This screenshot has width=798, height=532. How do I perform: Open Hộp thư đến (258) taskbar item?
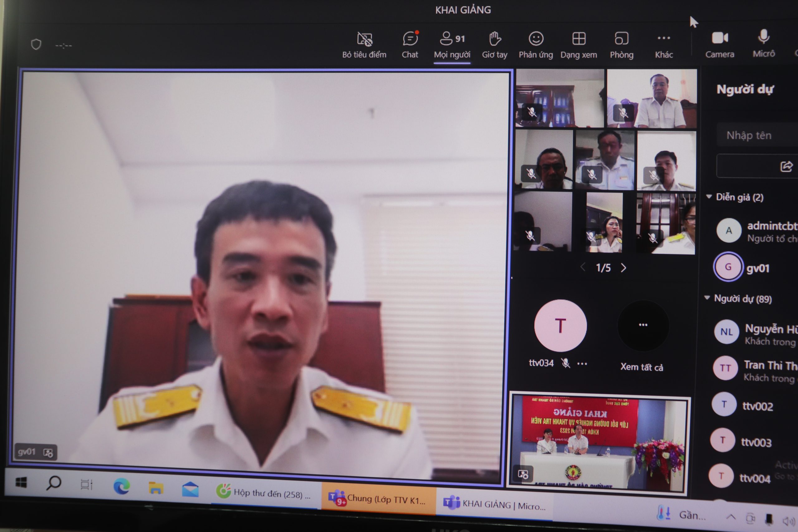[x=265, y=494]
